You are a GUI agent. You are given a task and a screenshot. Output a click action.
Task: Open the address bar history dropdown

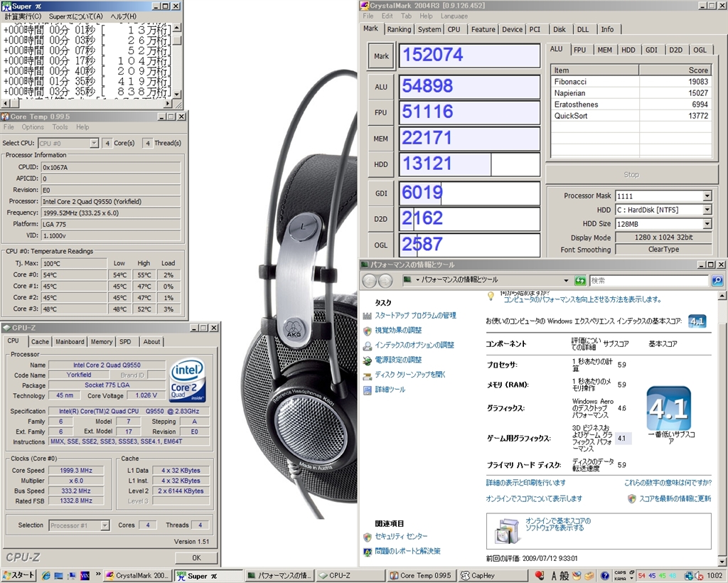point(566,280)
